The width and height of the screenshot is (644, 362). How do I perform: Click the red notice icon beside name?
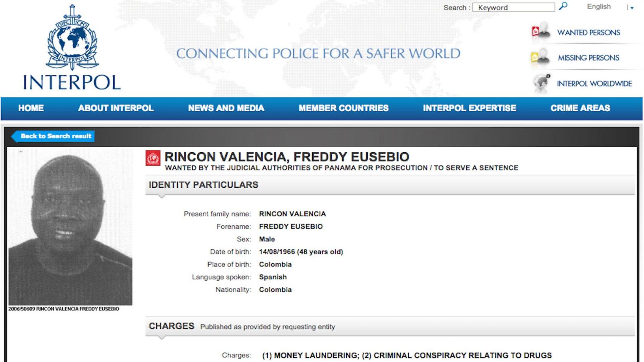pyautogui.click(x=153, y=158)
